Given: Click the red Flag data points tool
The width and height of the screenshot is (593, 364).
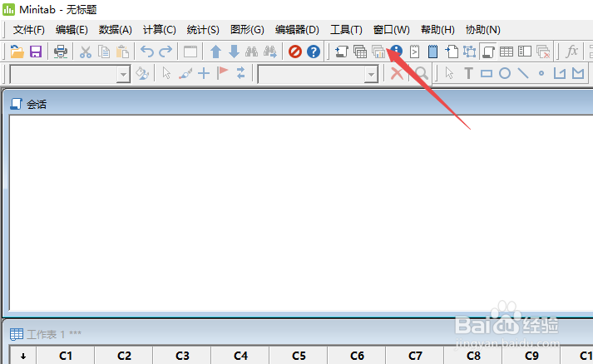Looking at the screenshot, I should [x=222, y=73].
